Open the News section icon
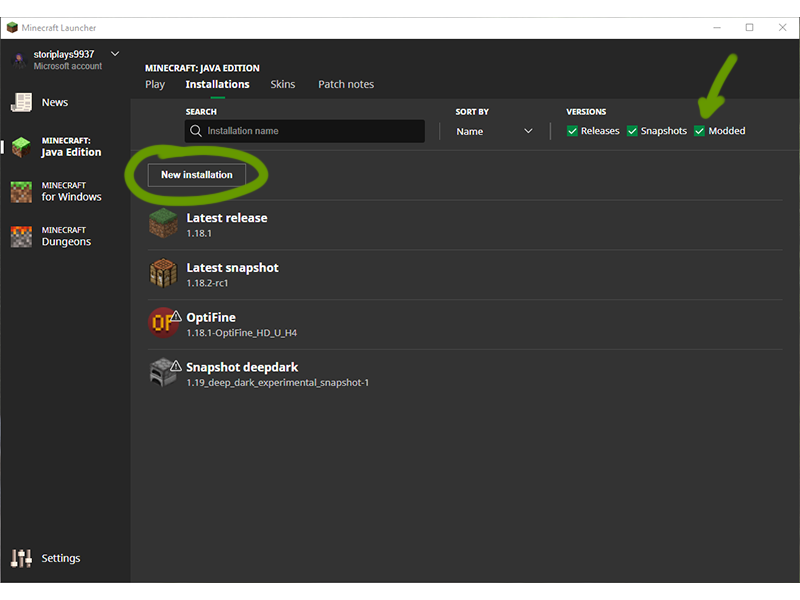The width and height of the screenshot is (800, 600). (22, 102)
